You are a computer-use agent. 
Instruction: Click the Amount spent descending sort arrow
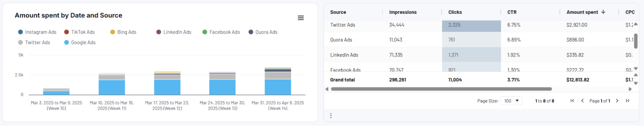[x=603, y=12]
